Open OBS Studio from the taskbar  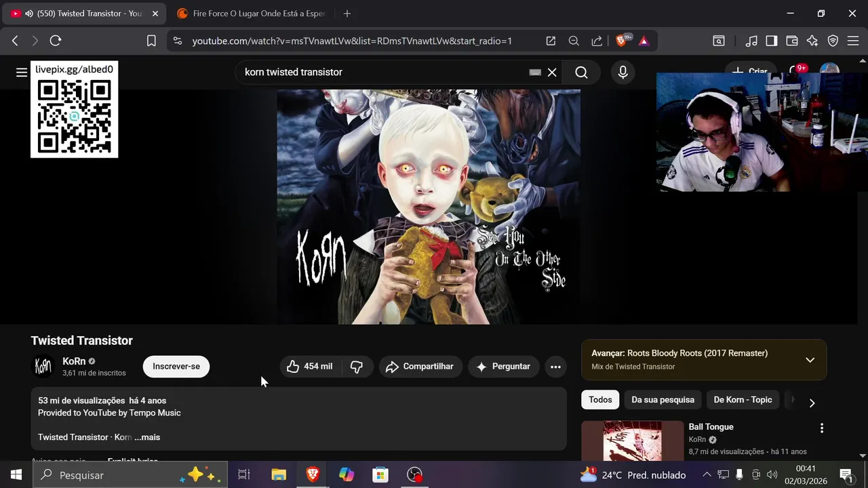tap(414, 475)
